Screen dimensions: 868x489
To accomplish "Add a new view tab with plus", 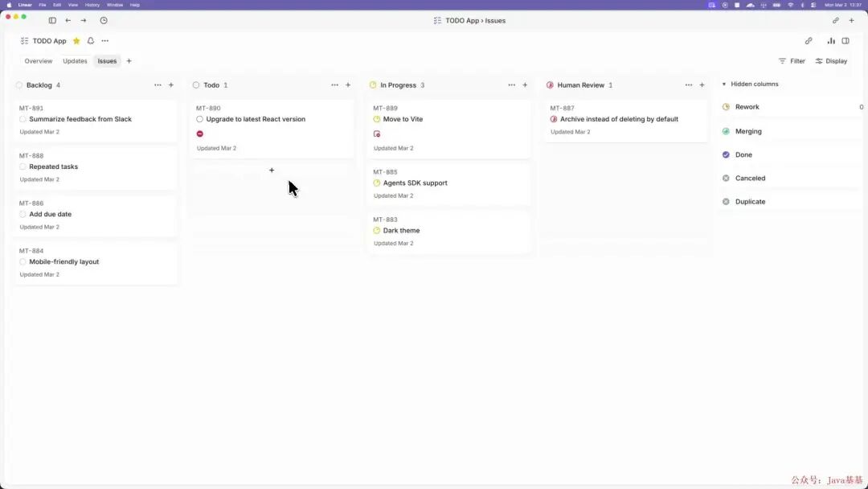I will [129, 61].
